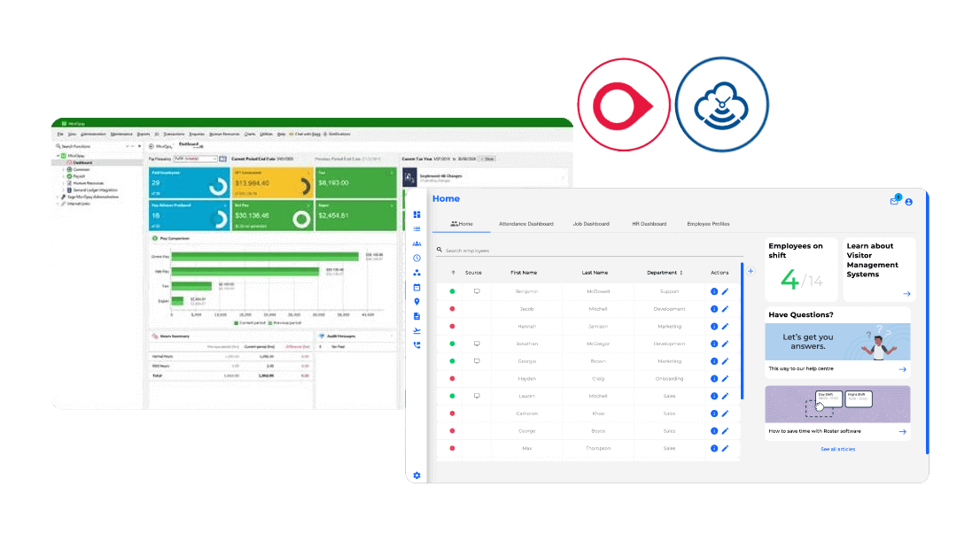Sort by the Department column arrows
The height and width of the screenshot is (541, 980).
click(x=681, y=273)
